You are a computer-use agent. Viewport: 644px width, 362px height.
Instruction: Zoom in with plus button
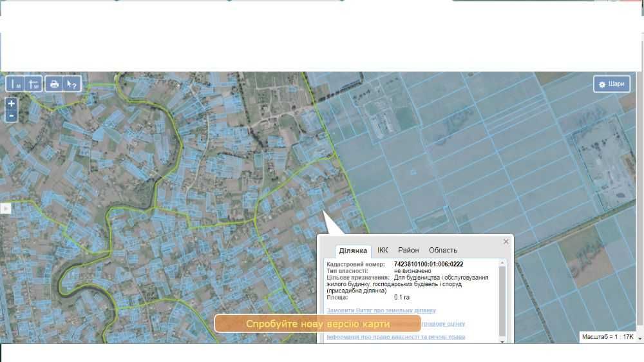pyautogui.click(x=12, y=104)
